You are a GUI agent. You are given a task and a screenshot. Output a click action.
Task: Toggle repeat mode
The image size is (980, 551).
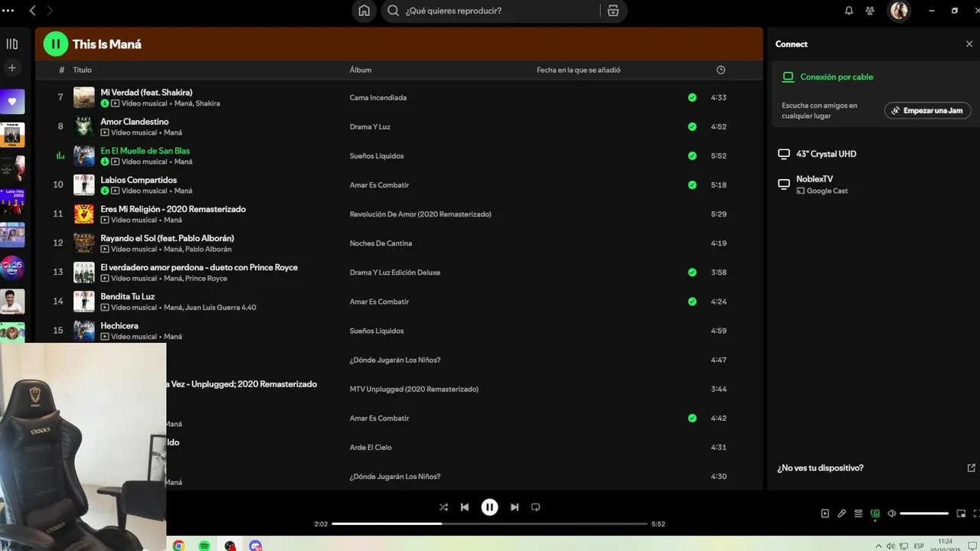(x=536, y=507)
